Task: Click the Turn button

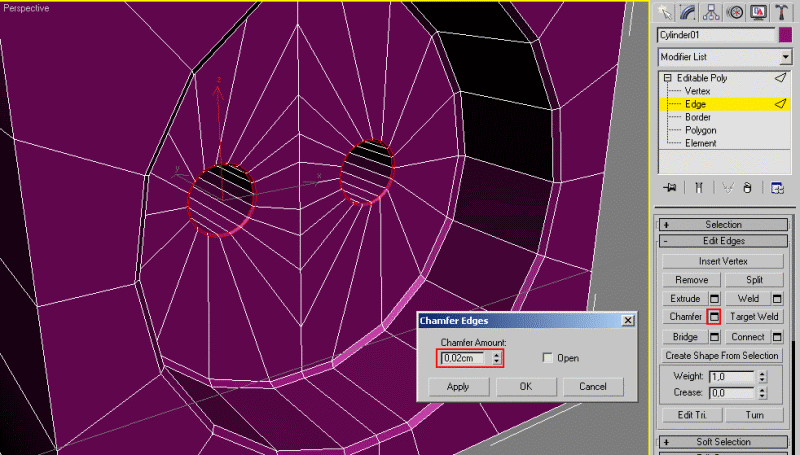Action: (x=754, y=415)
